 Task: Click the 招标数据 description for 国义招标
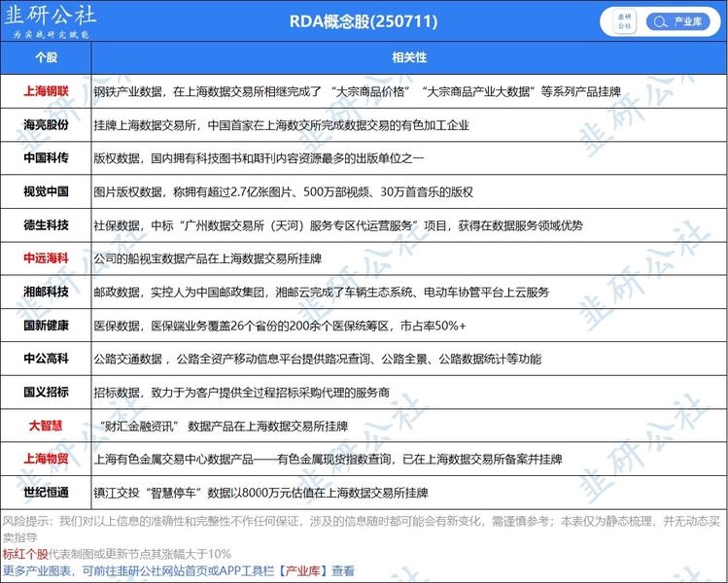click(241, 393)
